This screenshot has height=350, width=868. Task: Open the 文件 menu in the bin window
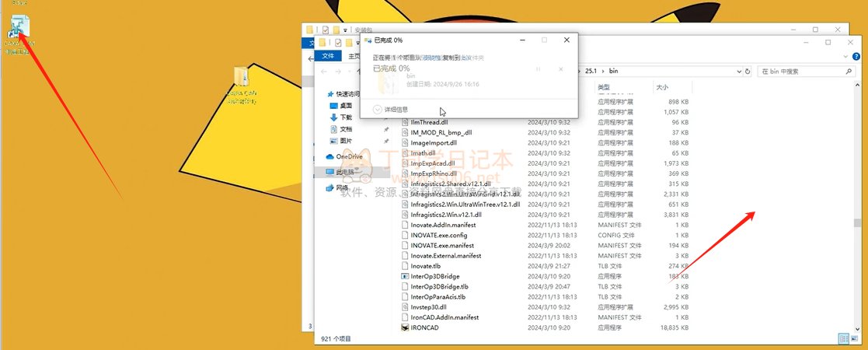pyautogui.click(x=328, y=56)
